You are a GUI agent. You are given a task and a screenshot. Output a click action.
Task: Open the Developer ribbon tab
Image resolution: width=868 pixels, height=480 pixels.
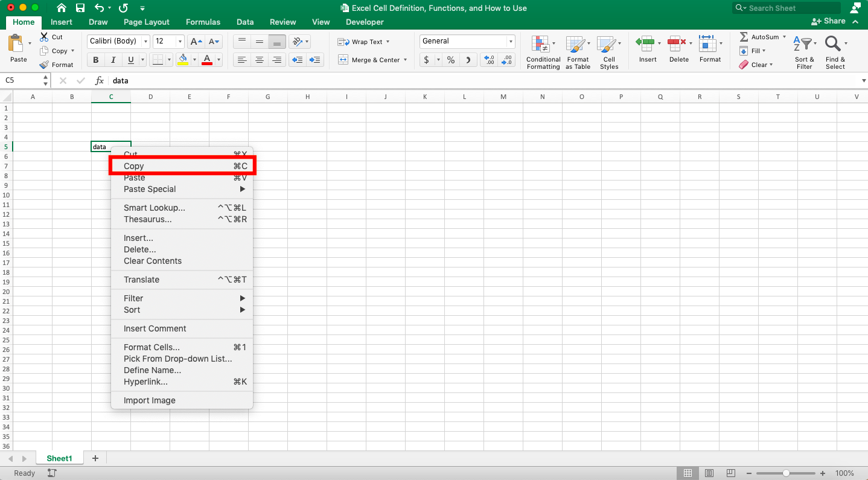[365, 22]
